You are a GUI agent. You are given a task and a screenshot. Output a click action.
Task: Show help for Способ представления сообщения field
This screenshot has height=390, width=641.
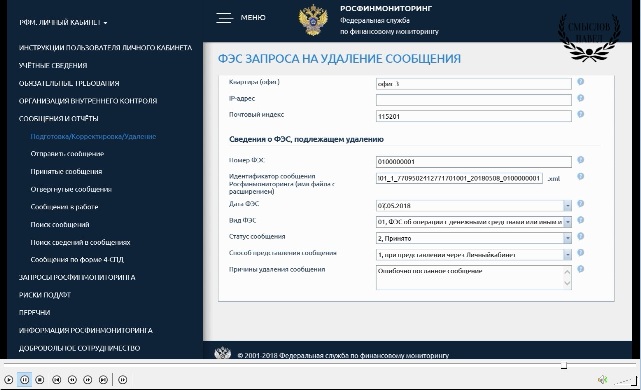coord(580,253)
